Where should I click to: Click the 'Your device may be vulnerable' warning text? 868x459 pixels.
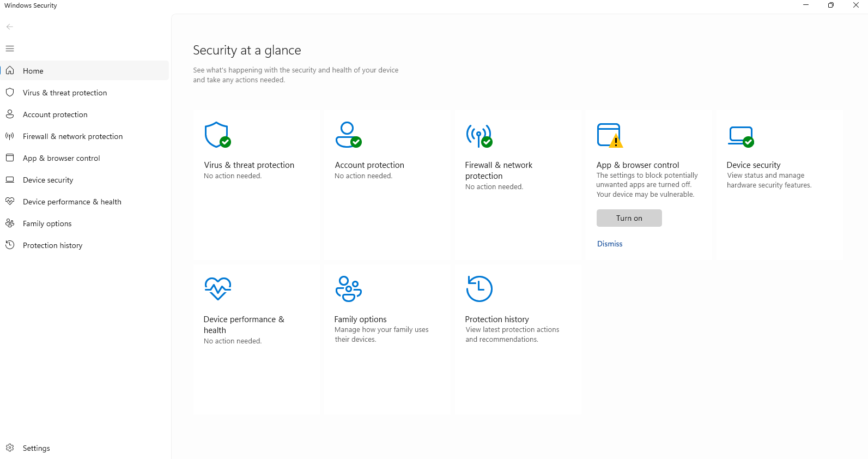coord(645,194)
